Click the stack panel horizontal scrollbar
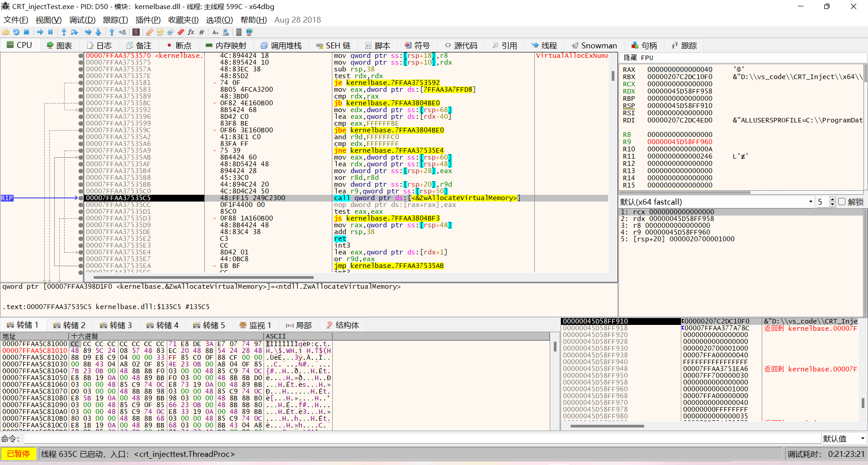Image resolution: width=868 pixels, height=465 pixels. (x=607, y=426)
